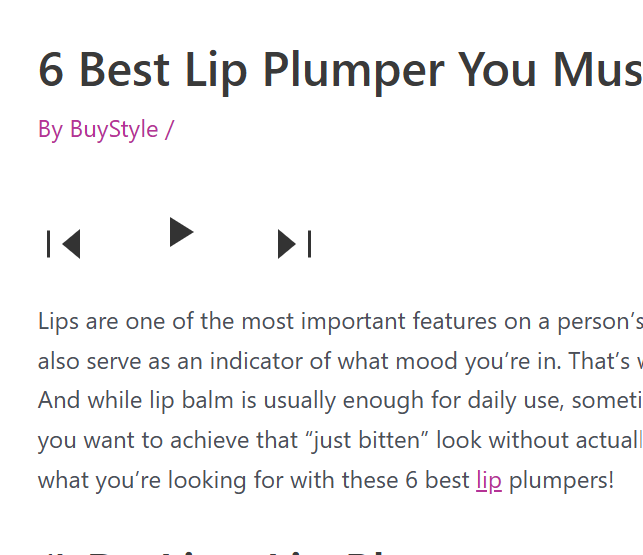Follow the underlined "lip" hyperlink
Viewport: 643px width, 555px height.
pyautogui.click(x=489, y=480)
